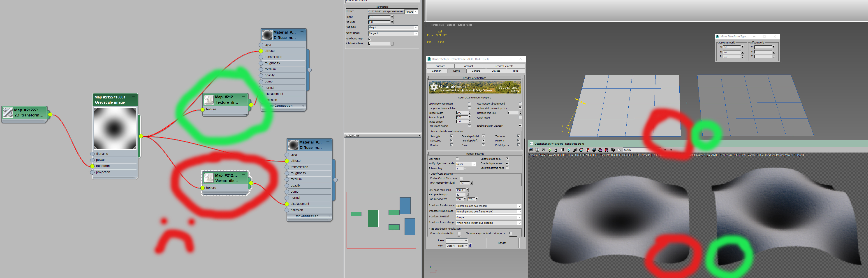The image size is (868, 278).
Task: Click the green restart render icon
Action: (550, 150)
